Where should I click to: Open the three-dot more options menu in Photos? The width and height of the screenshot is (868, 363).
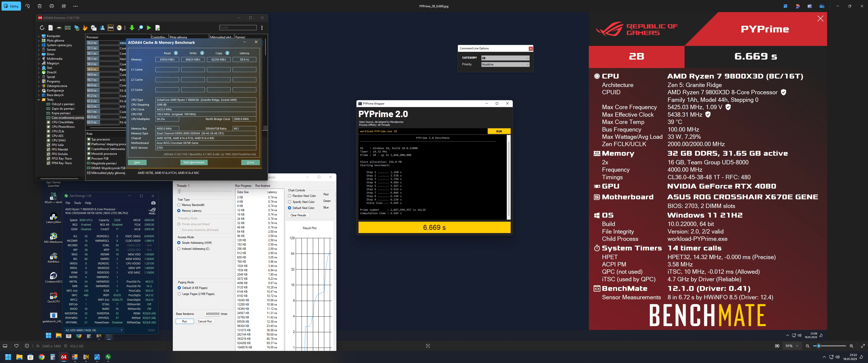point(75,6)
